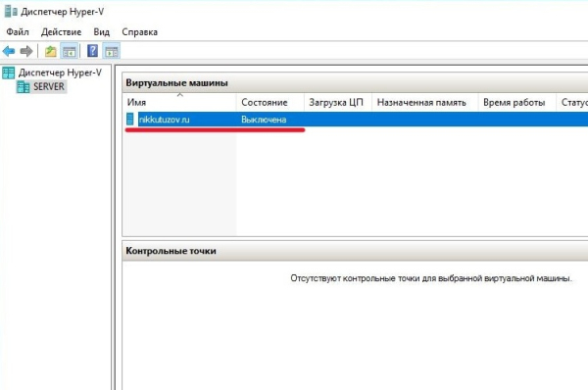Open the Справка menu
The height and width of the screenshot is (390, 588).
[x=140, y=32]
